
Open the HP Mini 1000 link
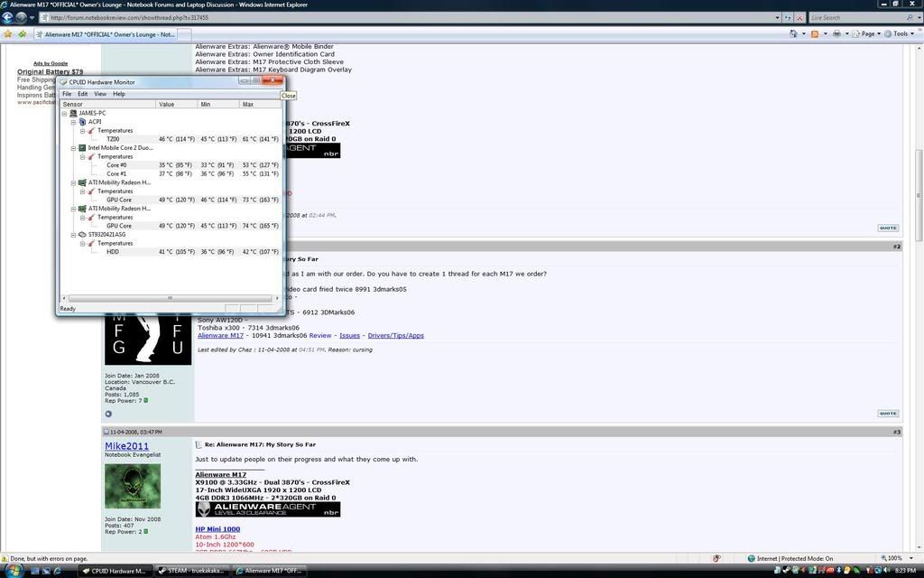tap(217, 529)
